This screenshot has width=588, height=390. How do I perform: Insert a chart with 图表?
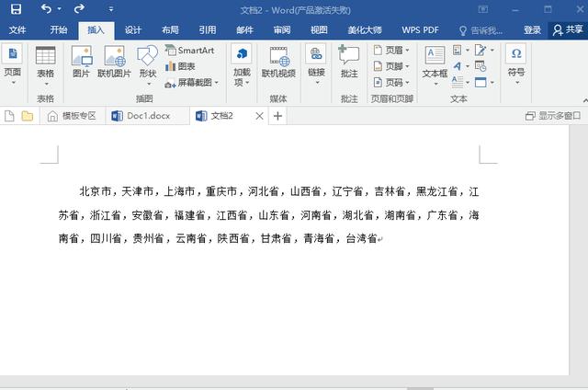[x=180, y=66]
